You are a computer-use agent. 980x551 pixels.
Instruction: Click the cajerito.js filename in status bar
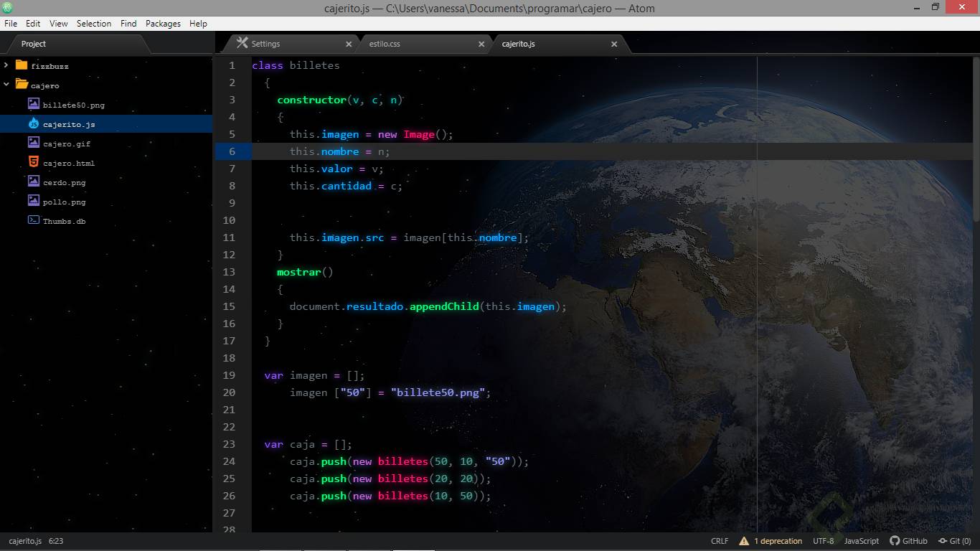click(25, 541)
